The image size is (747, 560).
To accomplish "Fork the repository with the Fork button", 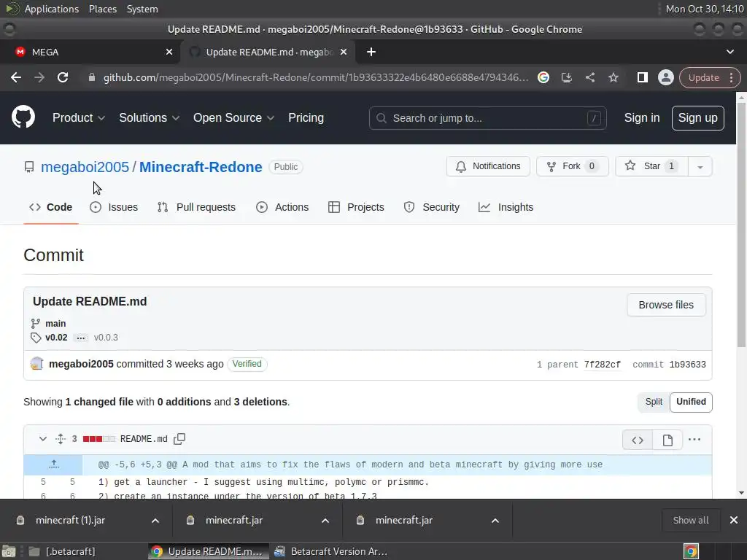I will coord(573,166).
